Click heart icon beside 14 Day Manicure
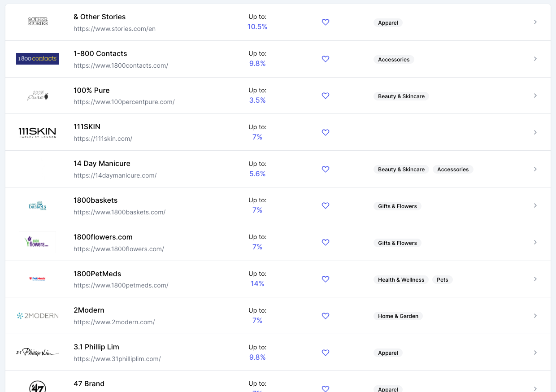 tap(326, 169)
